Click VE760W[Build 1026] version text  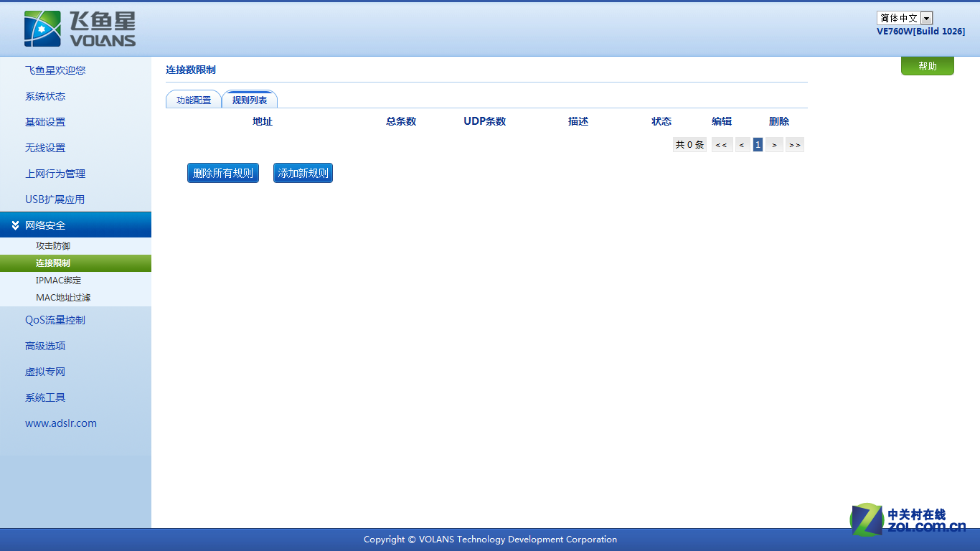tap(921, 32)
